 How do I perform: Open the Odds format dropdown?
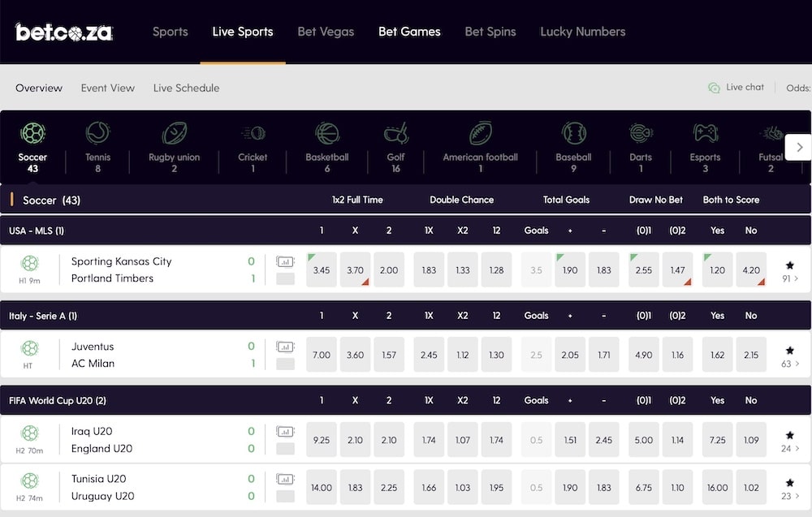point(798,88)
